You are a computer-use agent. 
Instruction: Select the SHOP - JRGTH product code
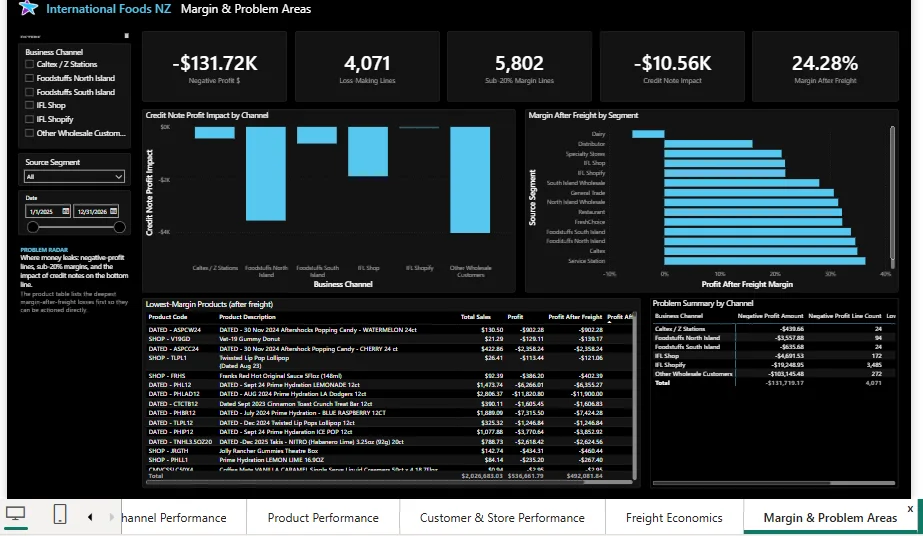[x=168, y=451]
